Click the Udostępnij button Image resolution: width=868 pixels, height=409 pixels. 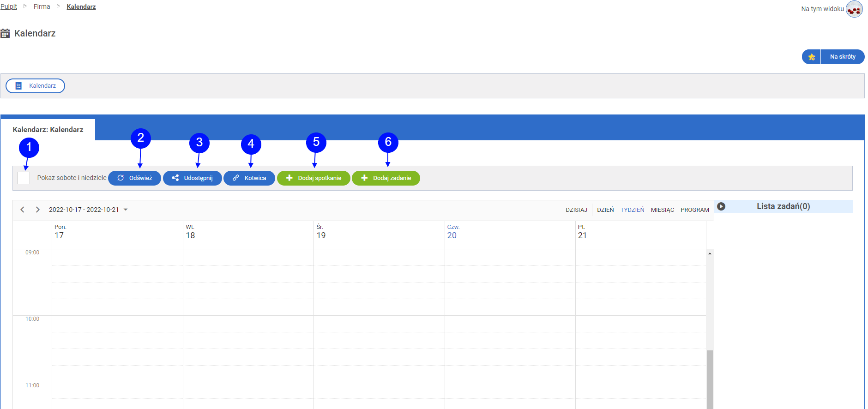193,178
